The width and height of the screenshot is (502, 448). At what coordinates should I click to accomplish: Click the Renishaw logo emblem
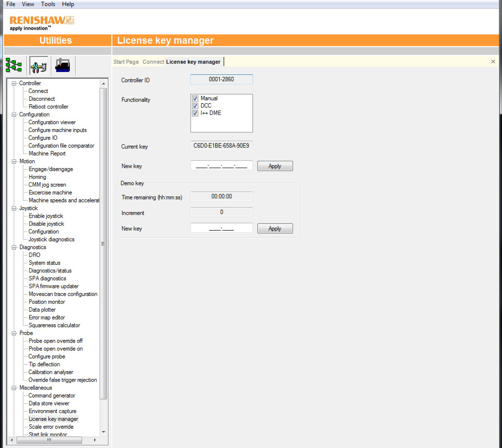pos(70,20)
